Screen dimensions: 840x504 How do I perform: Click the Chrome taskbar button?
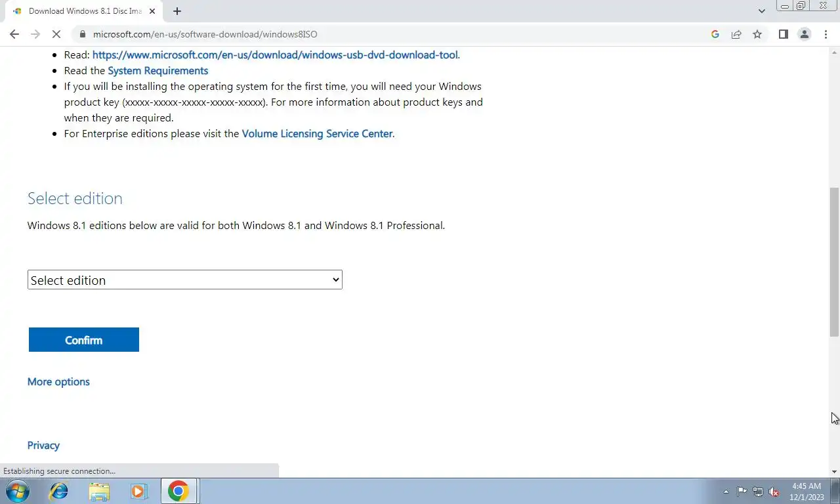tap(178, 491)
